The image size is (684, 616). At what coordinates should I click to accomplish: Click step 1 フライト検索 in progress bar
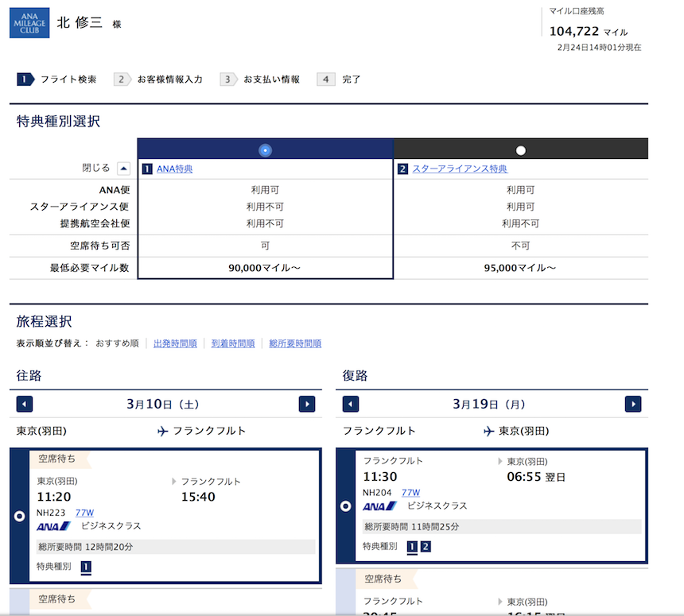click(x=56, y=79)
